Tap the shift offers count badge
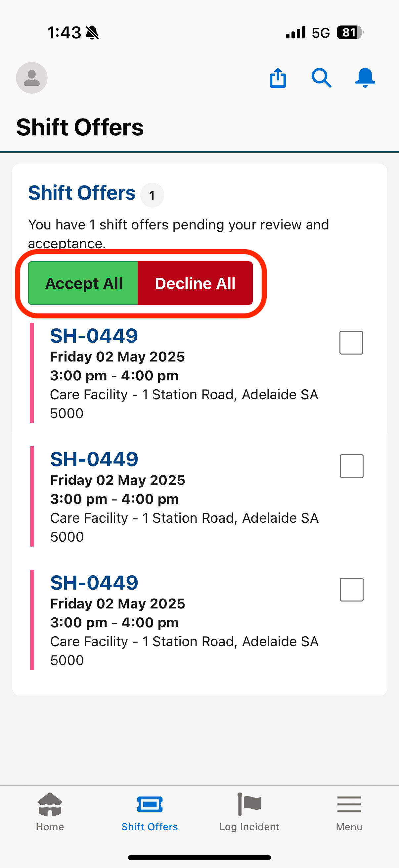The height and width of the screenshot is (868, 399). pyautogui.click(x=152, y=195)
